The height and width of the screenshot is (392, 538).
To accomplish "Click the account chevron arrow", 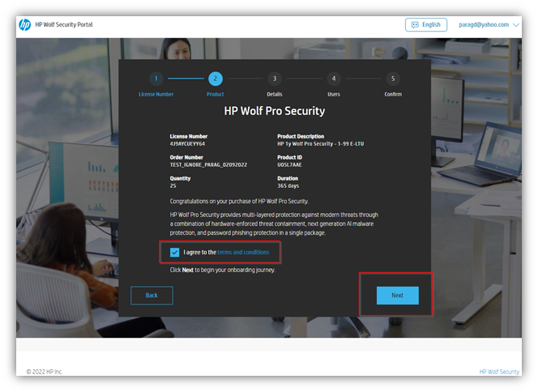I will tap(516, 24).
